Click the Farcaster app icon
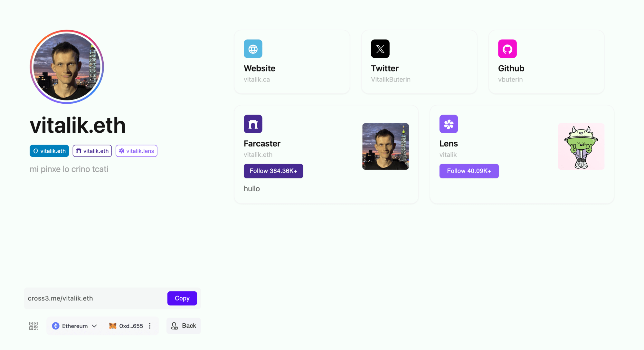The width and height of the screenshot is (644, 350). click(x=253, y=124)
